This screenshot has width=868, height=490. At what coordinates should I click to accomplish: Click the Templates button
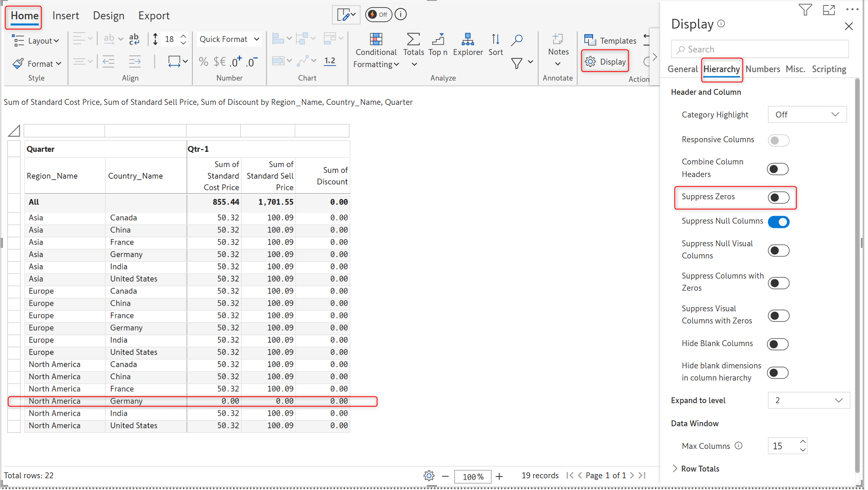(610, 41)
